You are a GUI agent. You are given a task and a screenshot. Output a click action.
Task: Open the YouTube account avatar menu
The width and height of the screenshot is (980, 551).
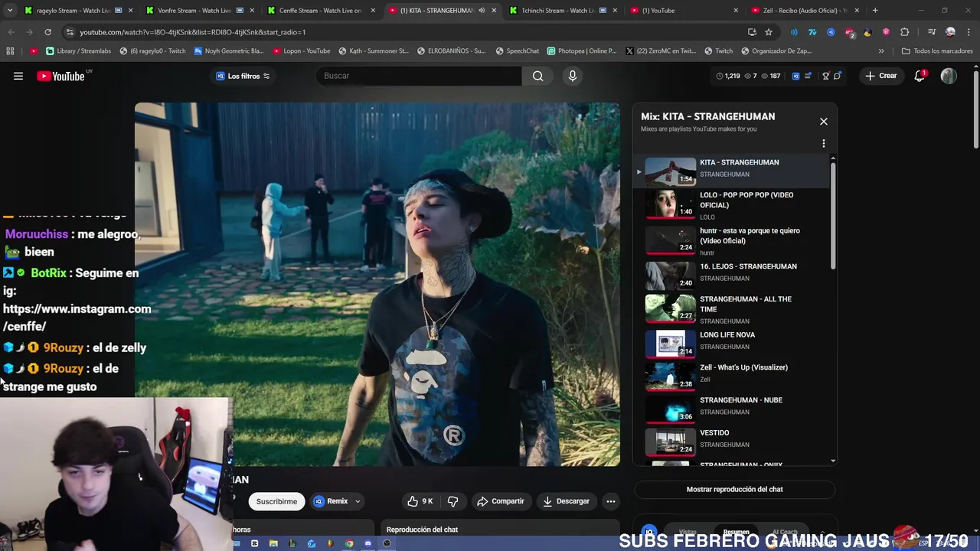click(x=949, y=76)
